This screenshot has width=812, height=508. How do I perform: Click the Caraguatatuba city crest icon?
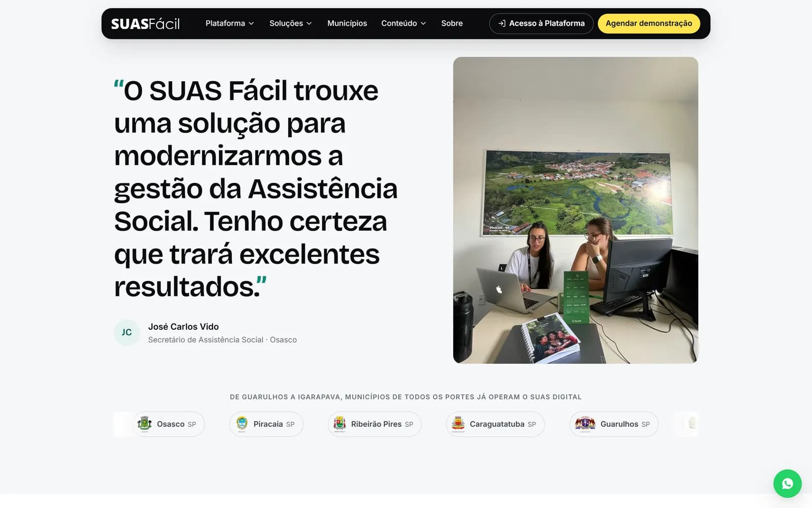tap(458, 424)
